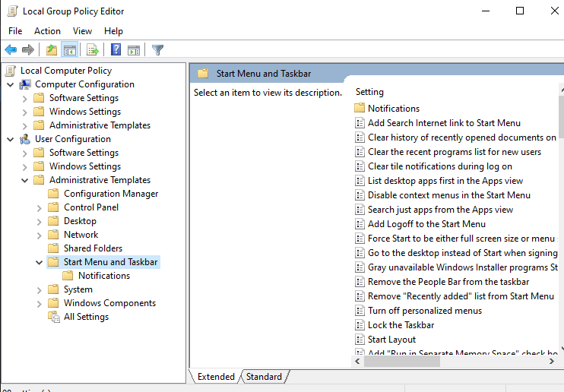Select Shared Folders in the tree
Screen dimensions: 564x392
point(93,248)
